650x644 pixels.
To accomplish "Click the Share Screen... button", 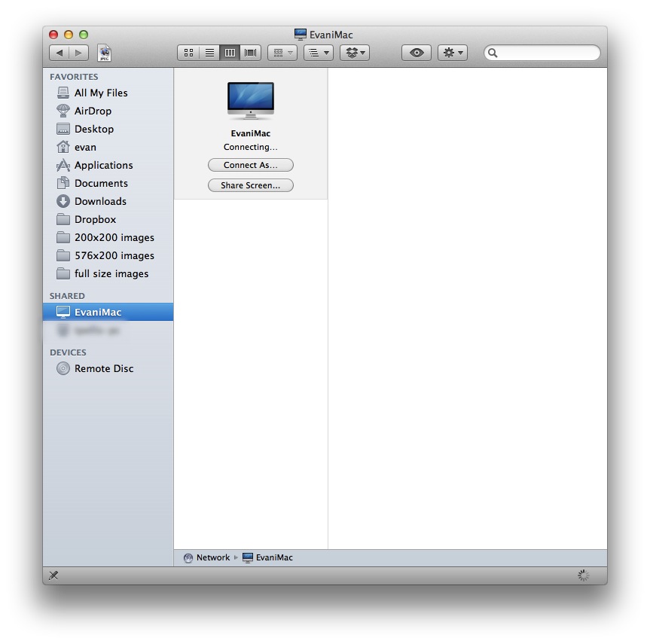I will click(250, 185).
